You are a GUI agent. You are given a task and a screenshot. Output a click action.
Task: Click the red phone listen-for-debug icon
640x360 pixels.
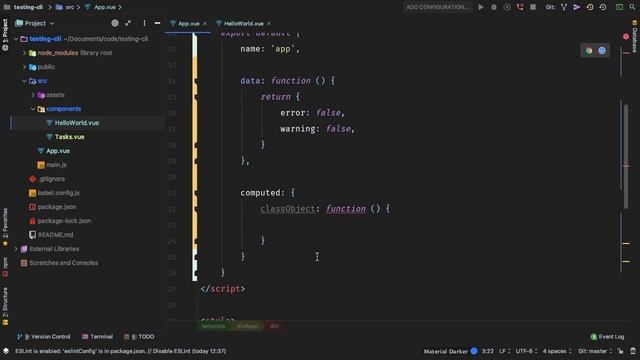click(520, 7)
